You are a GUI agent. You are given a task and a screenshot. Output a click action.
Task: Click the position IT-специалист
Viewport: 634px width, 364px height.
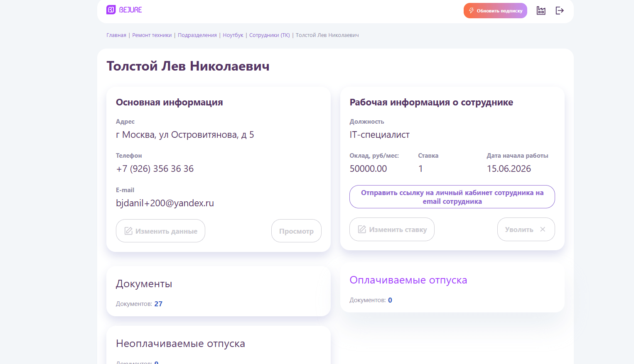click(379, 135)
